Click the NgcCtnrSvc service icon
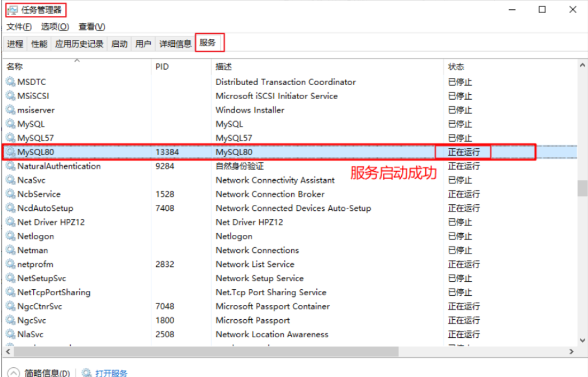This screenshot has height=377, width=588. click(x=10, y=306)
